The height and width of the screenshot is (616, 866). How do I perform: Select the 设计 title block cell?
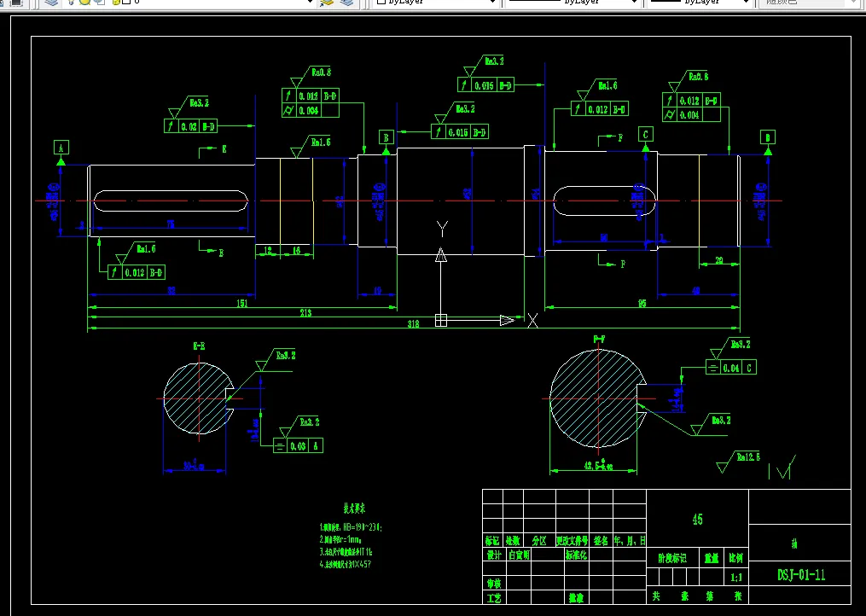(493, 555)
